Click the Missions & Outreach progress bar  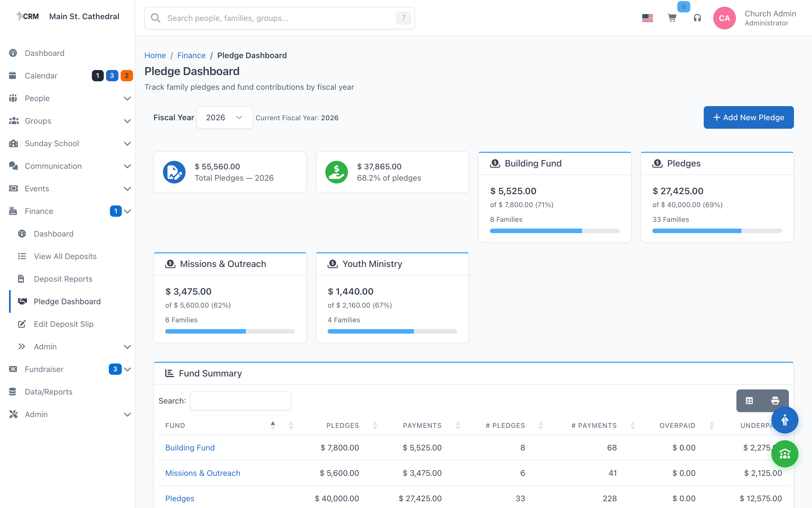(230, 331)
